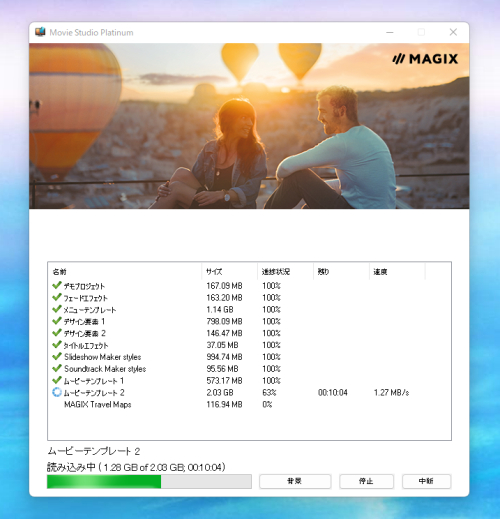This screenshot has height=519, width=500.
Task: Click the checkmark icon for デザイン要素 1
Action: (57, 321)
